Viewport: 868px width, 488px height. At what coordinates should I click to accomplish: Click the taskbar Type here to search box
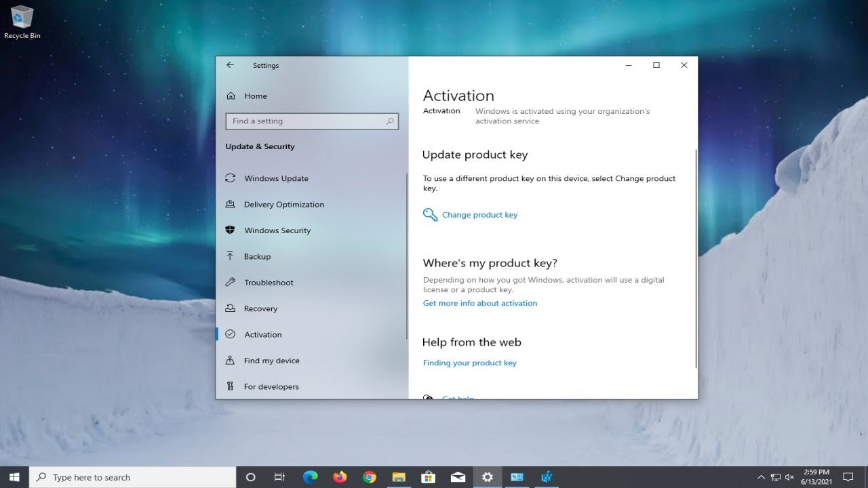coord(133,477)
